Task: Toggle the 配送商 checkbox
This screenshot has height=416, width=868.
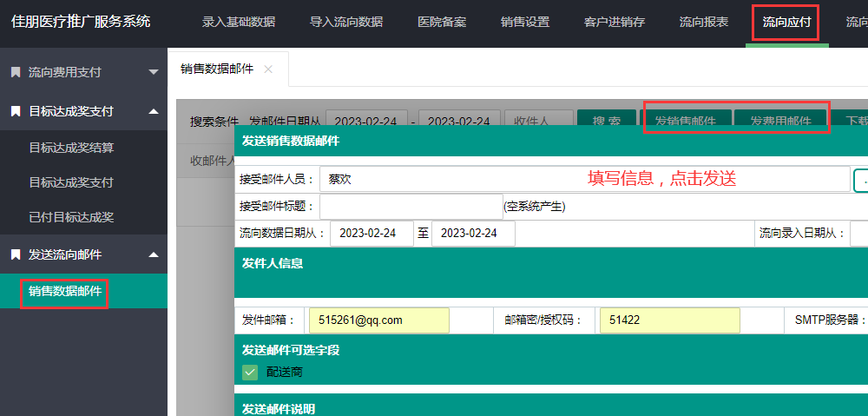Action: (x=250, y=372)
